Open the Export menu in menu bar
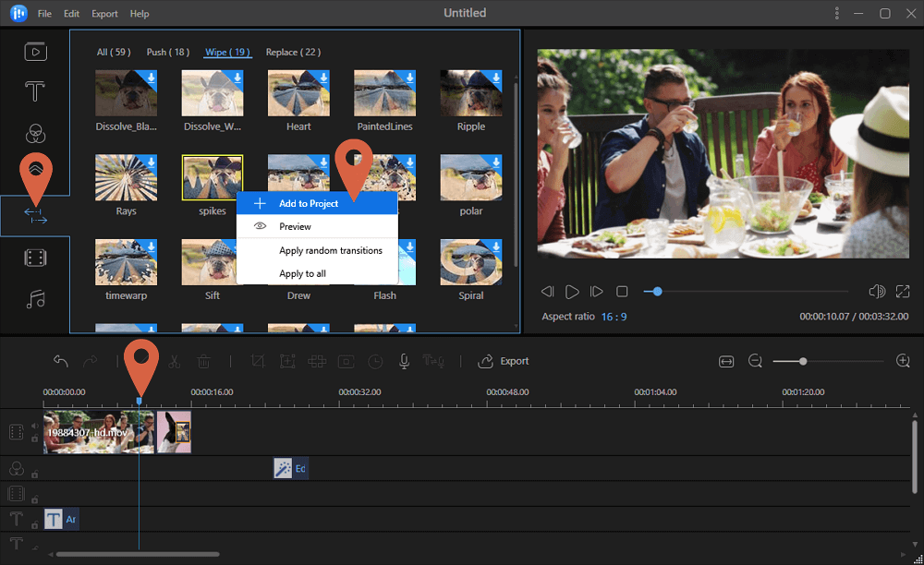The height and width of the screenshot is (565, 924). click(104, 14)
